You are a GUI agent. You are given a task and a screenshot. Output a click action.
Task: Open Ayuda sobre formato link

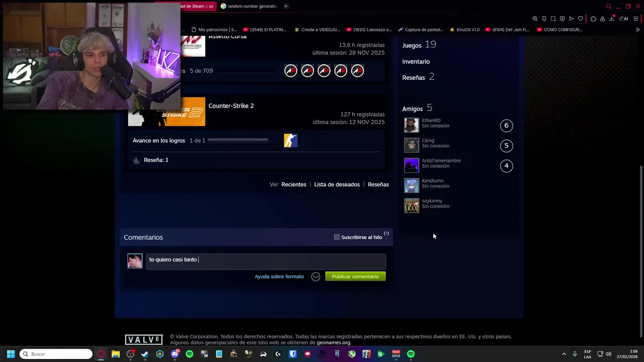click(x=279, y=277)
